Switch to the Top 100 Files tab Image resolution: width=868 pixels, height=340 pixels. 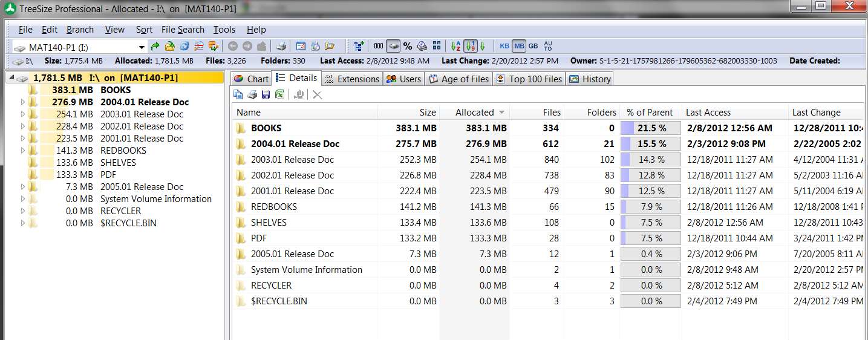point(529,79)
